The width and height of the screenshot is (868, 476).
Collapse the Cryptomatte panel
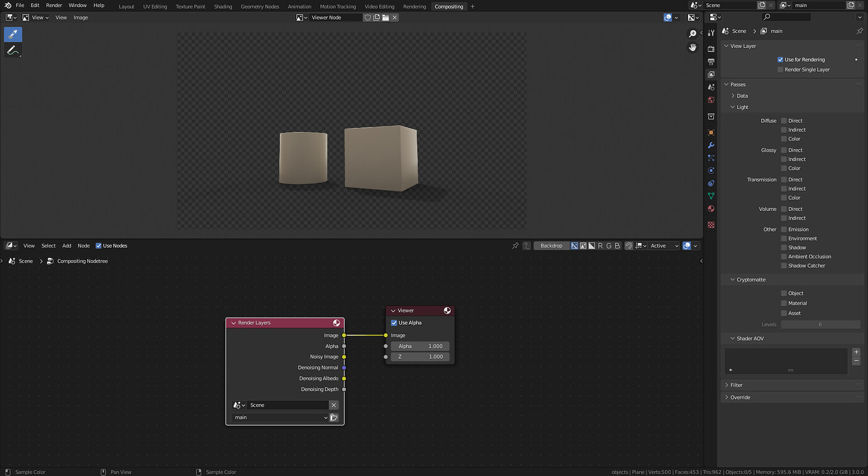coord(733,280)
